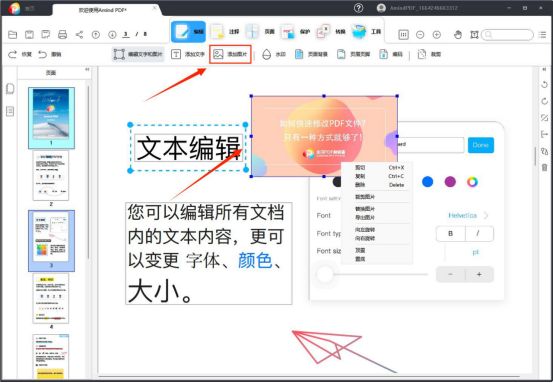Click 添加图片 add image tool
The width and height of the screenshot is (553, 383).
[x=230, y=54]
